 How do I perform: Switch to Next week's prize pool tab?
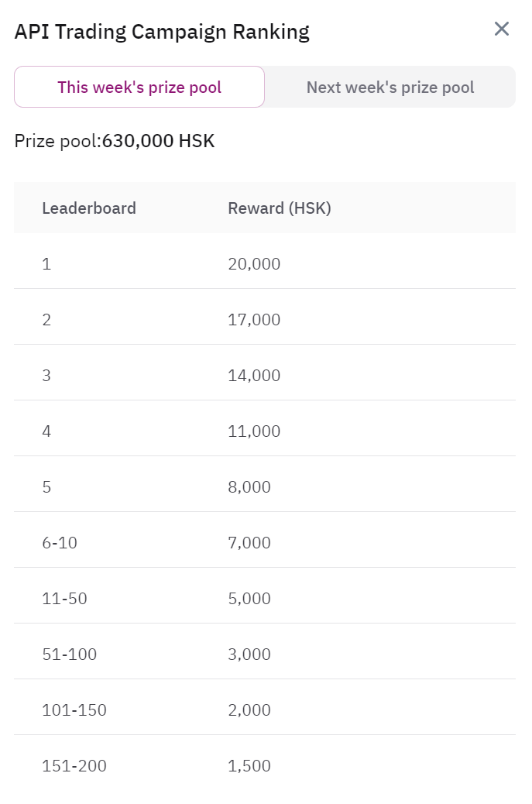[x=390, y=88]
